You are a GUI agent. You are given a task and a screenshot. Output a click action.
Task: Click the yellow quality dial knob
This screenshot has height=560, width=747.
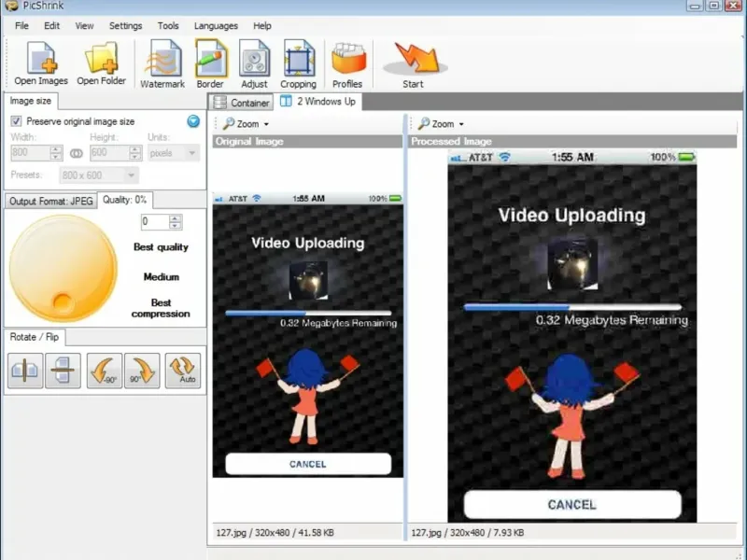pos(63,268)
